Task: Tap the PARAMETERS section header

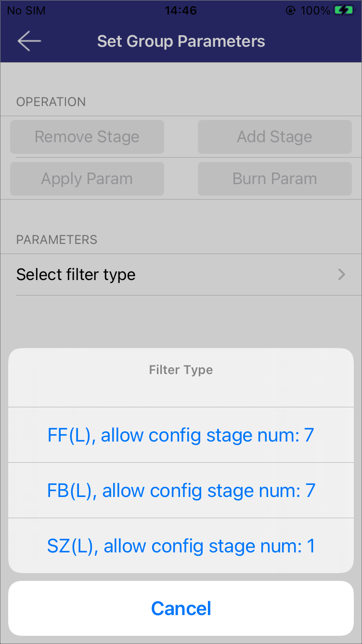Action: click(57, 240)
